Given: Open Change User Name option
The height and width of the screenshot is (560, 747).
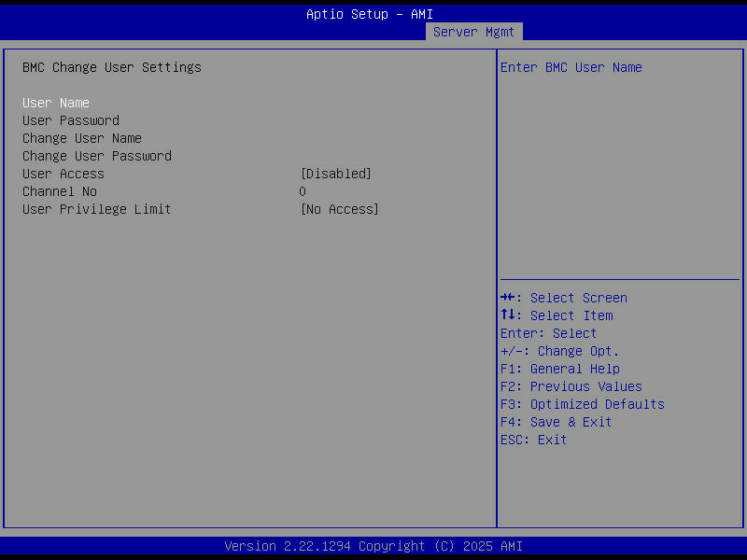Looking at the screenshot, I should 82,138.
